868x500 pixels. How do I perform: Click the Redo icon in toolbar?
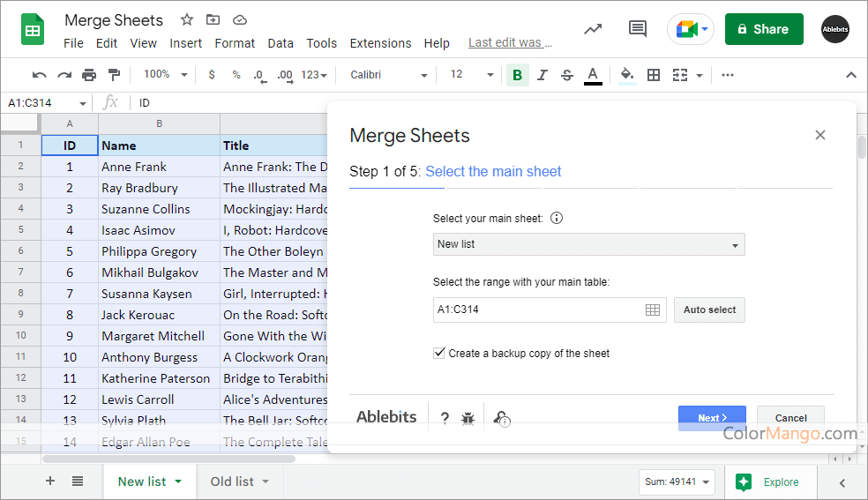pyautogui.click(x=64, y=75)
